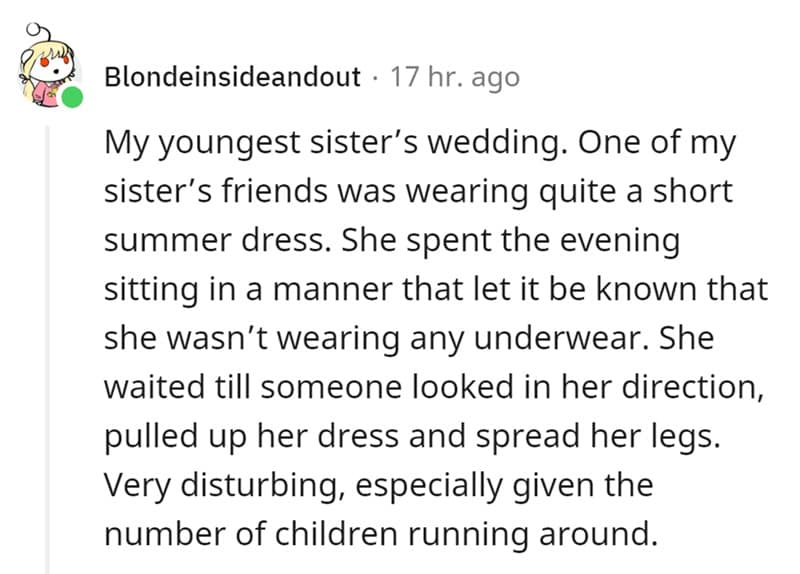Open the Blondeinsideandout profile link
The width and height of the screenshot is (800, 574).
coord(233,77)
